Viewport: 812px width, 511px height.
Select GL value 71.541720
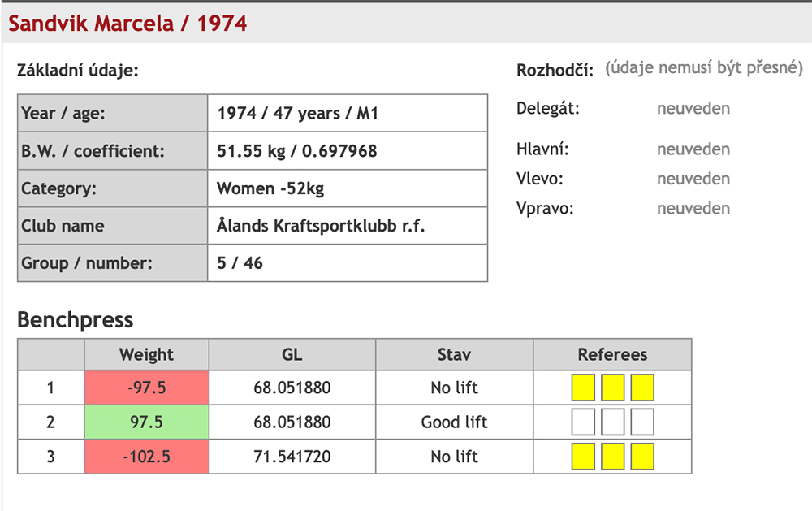(x=292, y=457)
